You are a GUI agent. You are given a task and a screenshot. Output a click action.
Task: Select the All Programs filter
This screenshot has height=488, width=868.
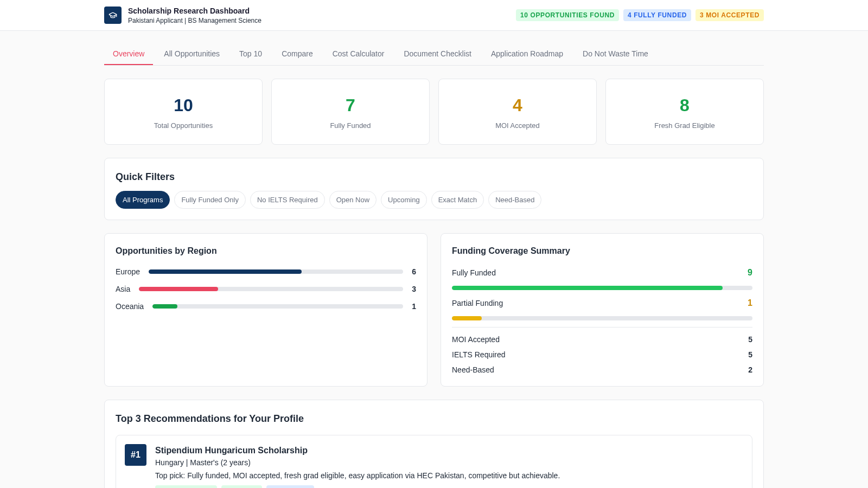point(143,200)
